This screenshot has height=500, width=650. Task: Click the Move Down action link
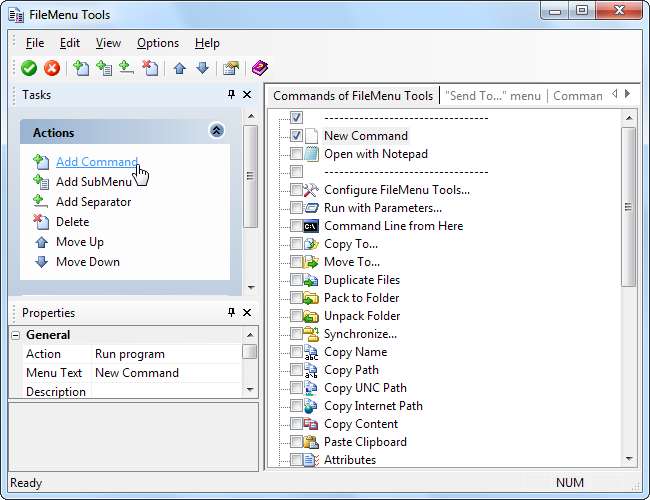pos(87,262)
